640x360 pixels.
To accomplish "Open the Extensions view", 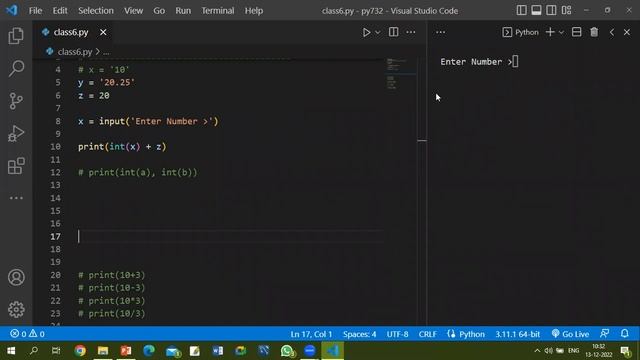I will point(16,166).
